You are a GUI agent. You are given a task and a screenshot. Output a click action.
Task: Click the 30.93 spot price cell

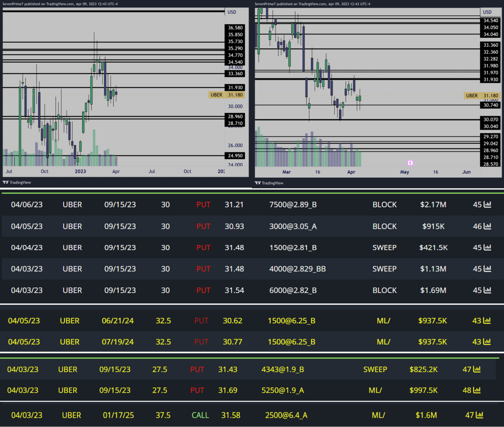tap(234, 226)
